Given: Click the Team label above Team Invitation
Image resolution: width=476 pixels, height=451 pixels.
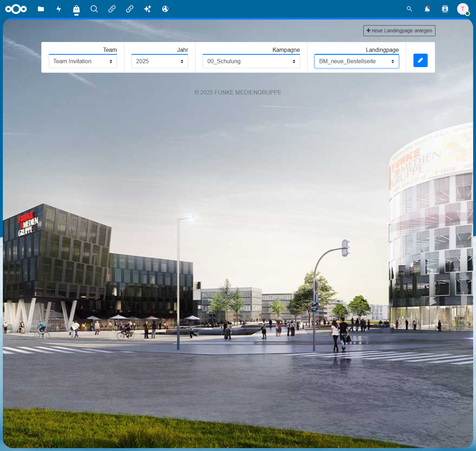Looking at the screenshot, I should [110, 50].
